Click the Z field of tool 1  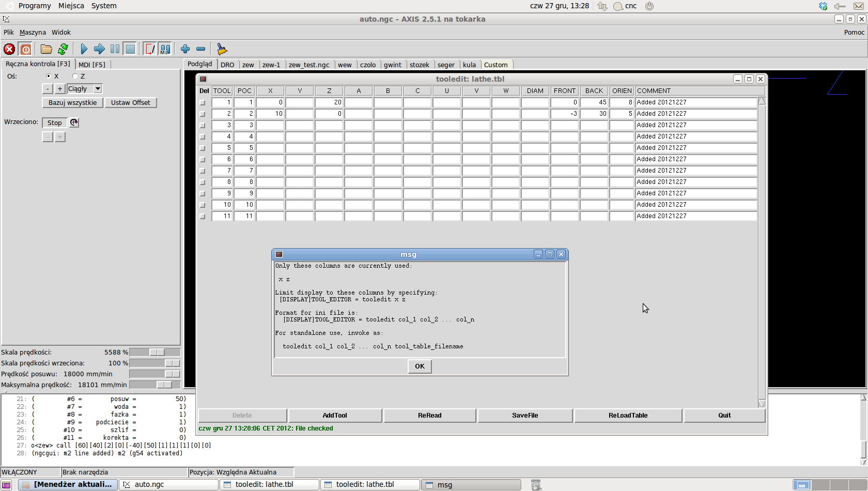coord(329,102)
